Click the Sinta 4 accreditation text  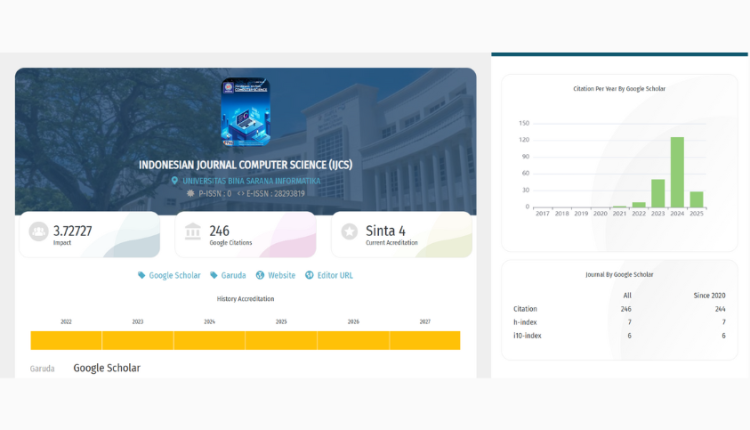coord(386,231)
